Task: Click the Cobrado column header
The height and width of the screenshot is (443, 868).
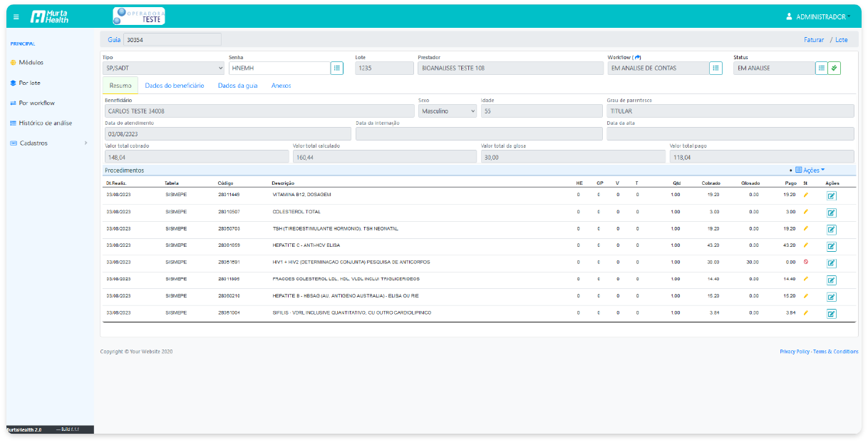Action: point(711,183)
